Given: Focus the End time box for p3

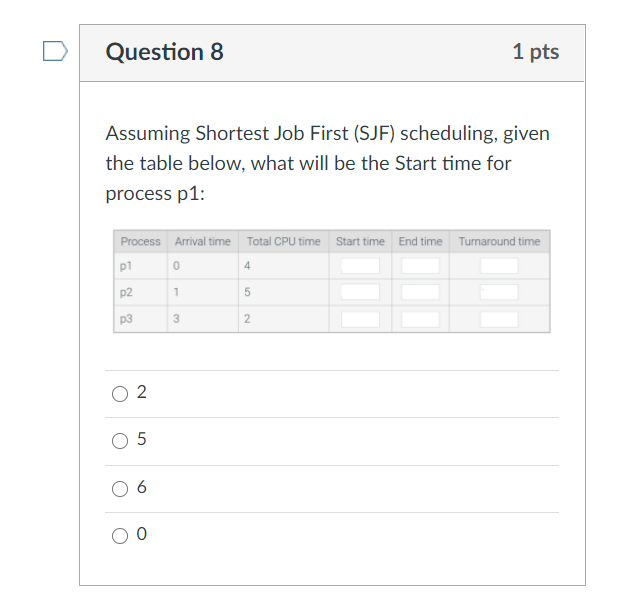Looking at the screenshot, I should (x=420, y=319).
